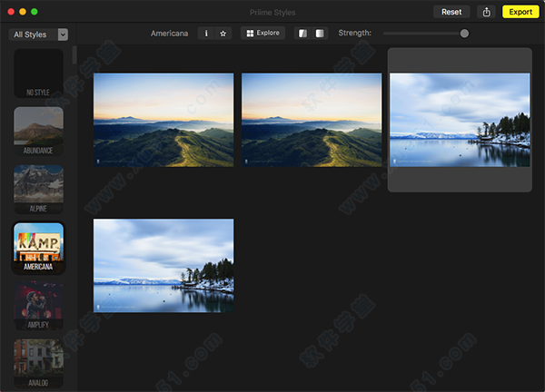
Task: Choose the Alpine style preset
Action: point(38,188)
